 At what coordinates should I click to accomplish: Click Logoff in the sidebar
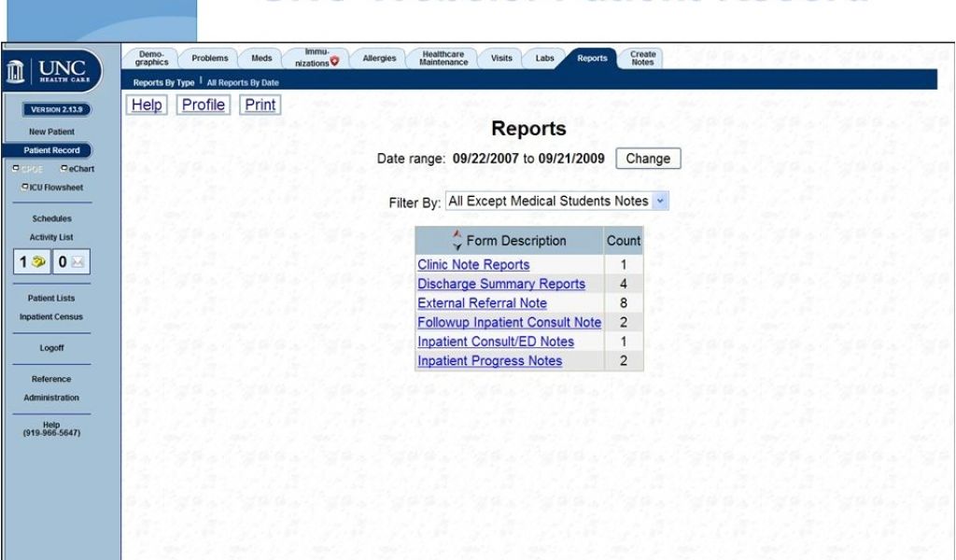(x=51, y=348)
